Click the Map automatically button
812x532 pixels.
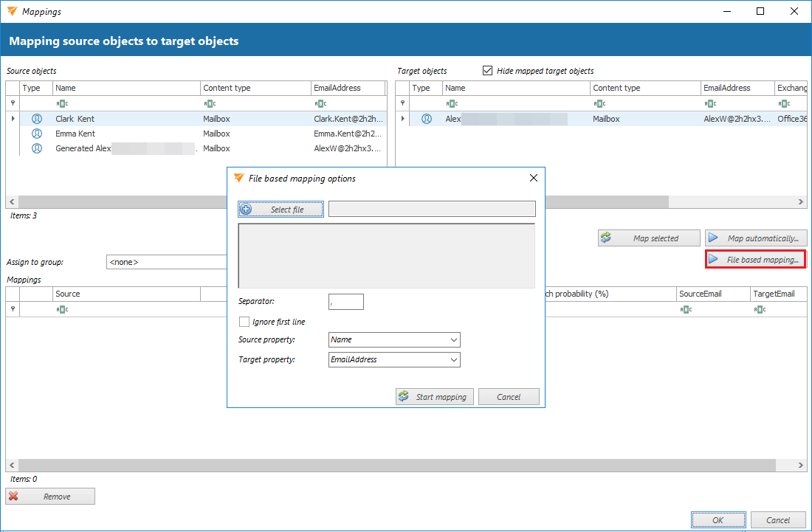click(x=756, y=238)
